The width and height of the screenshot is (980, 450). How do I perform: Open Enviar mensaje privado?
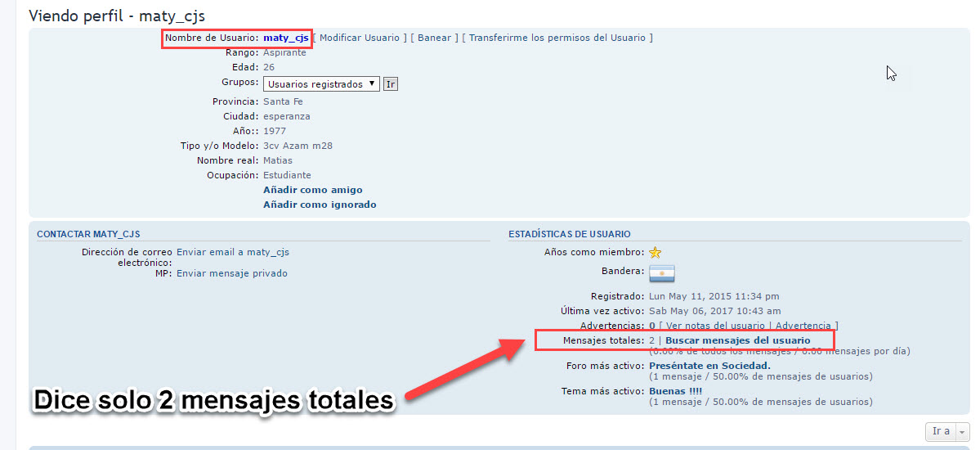(x=231, y=273)
